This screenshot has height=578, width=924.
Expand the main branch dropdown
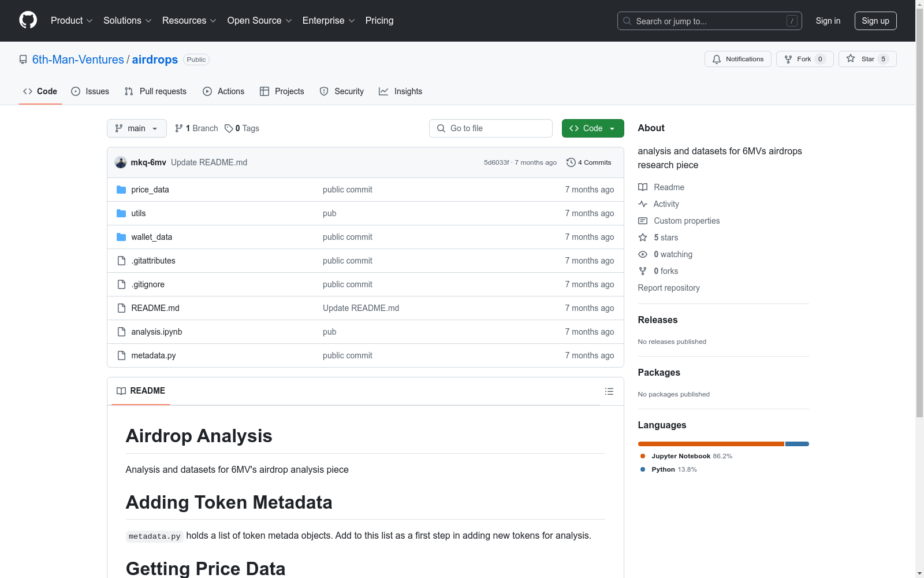click(137, 128)
